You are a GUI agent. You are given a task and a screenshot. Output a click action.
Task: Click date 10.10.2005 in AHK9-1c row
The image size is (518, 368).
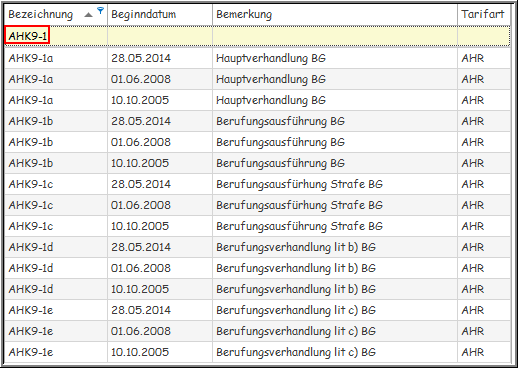(140, 226)
